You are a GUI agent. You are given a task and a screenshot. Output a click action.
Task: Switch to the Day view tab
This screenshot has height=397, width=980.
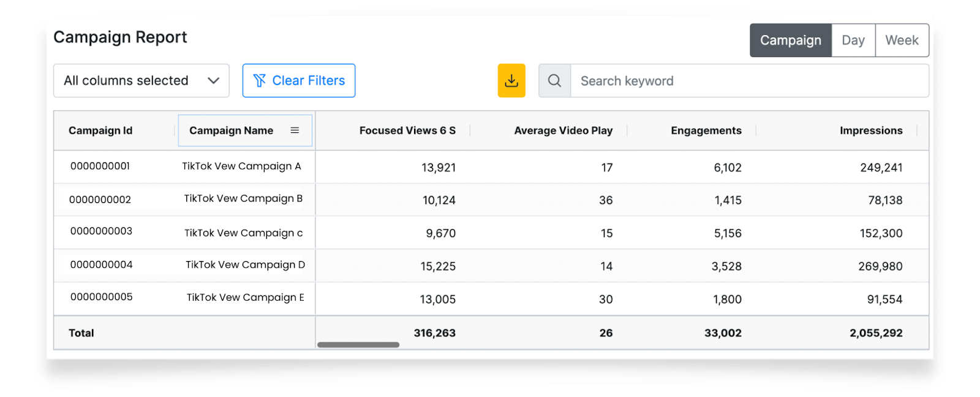[x=853, y=40]
